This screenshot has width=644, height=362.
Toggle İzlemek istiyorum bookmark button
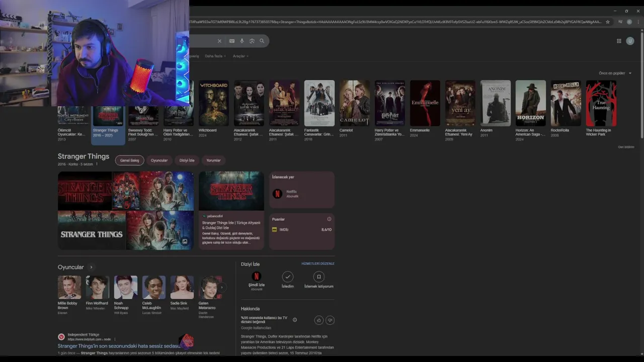point(318,277)
